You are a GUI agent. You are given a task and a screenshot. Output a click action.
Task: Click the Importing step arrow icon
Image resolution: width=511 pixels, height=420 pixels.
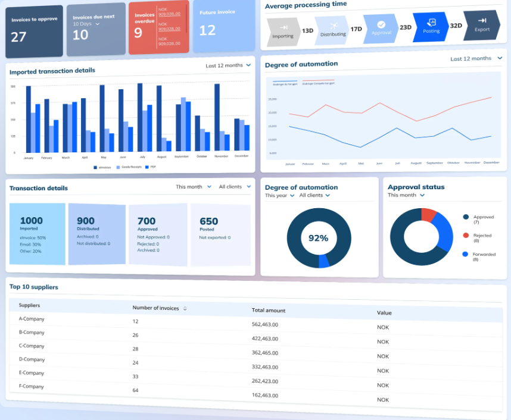click(284, 27)
